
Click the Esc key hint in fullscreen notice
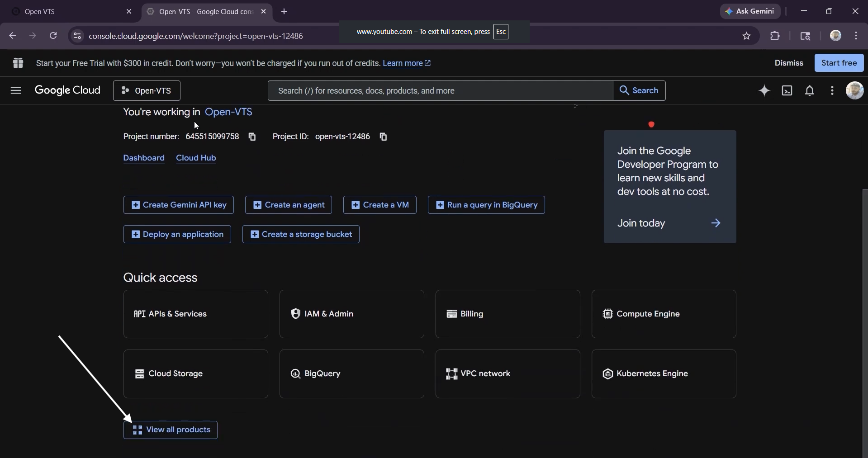(x=501, y=32)
